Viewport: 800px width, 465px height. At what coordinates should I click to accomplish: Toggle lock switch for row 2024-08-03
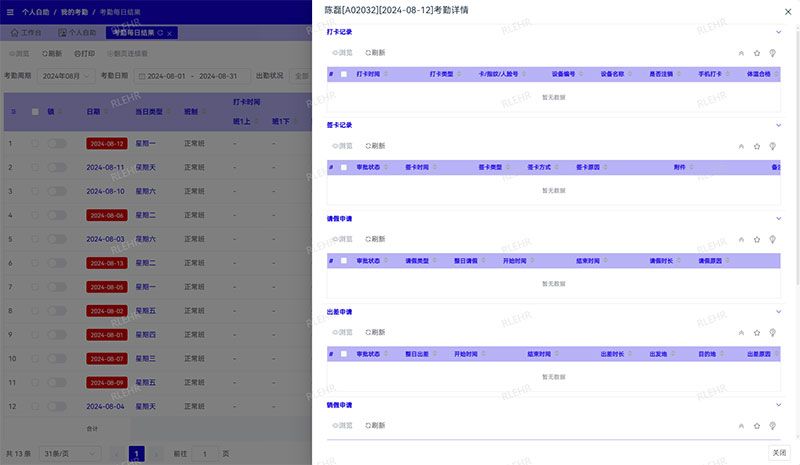pyautogui.click(x=57, y=239)
